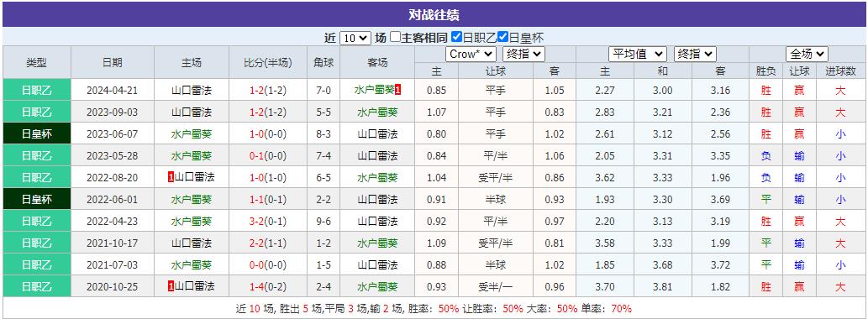Open the 3-2 score of the 2022-04-23 match
The height and width of the screenshot is (319, 868).
point(257,221)
